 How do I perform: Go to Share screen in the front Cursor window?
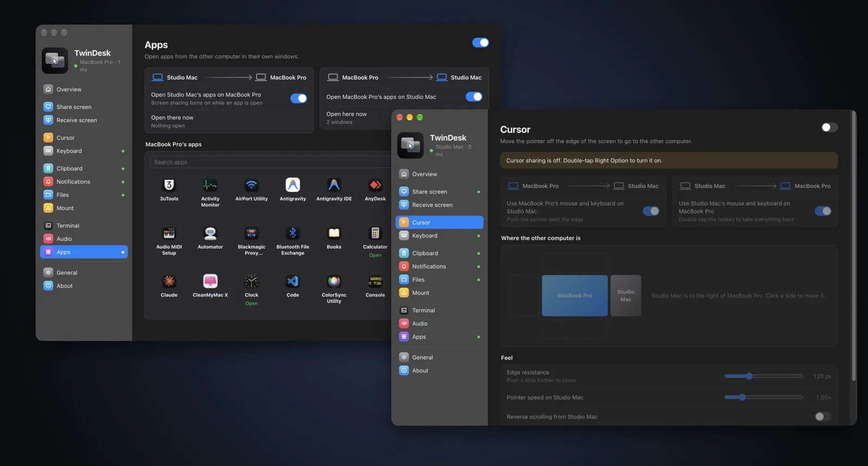pos(439,191)
